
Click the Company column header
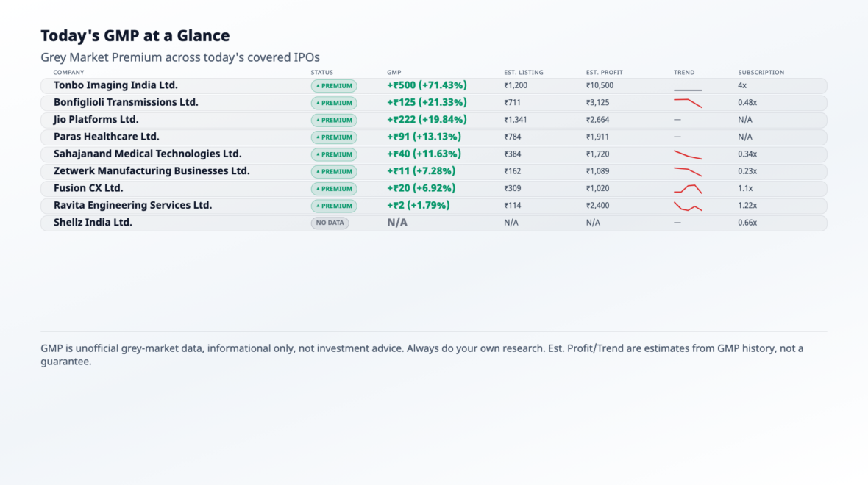[68, 73]
